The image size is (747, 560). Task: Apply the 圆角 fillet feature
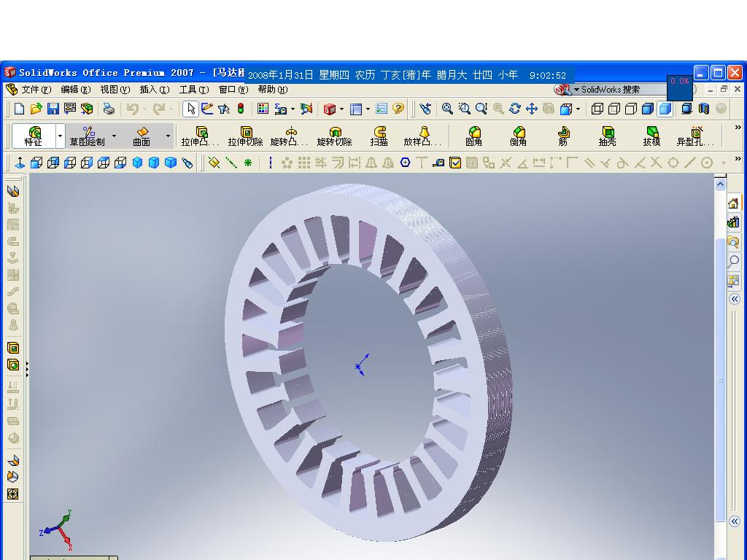(x=473, y=136)
